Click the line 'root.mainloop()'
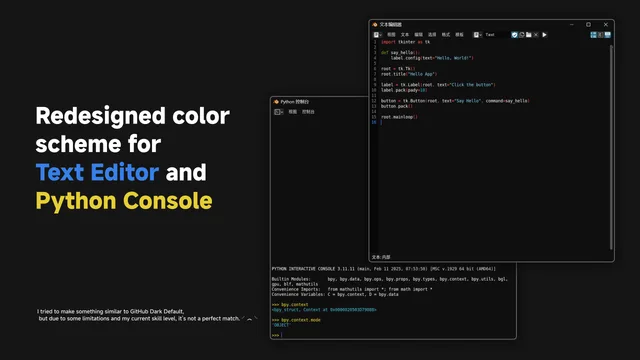Image resolution: width=640 pixels, height=360 pixels. tap(399, 117)
